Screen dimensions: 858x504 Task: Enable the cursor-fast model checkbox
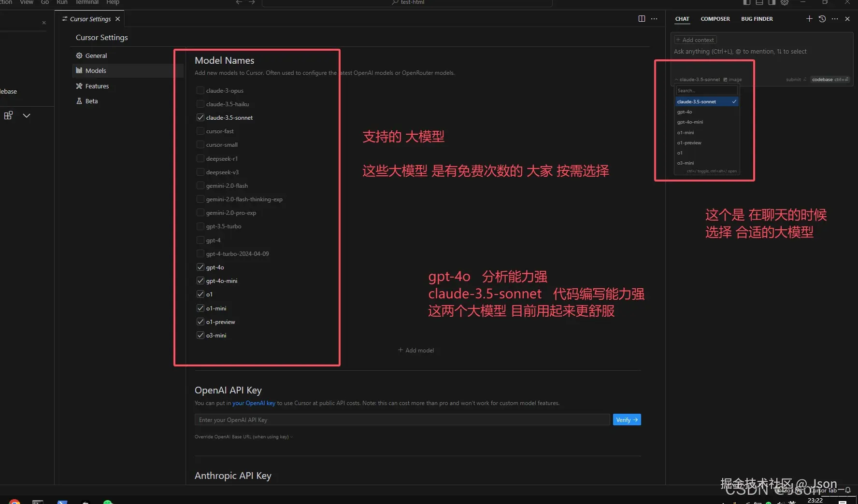(200, 131)
